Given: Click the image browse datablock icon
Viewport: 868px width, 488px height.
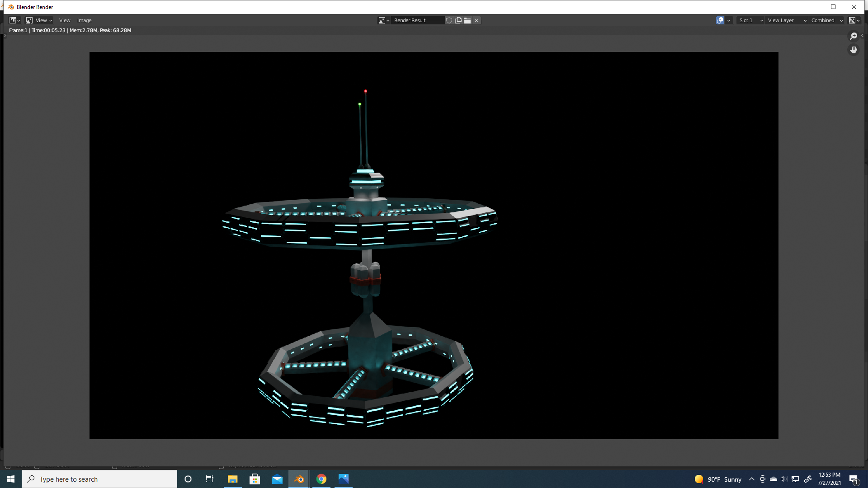Looking at the screenshot, I should pos(383,20).
